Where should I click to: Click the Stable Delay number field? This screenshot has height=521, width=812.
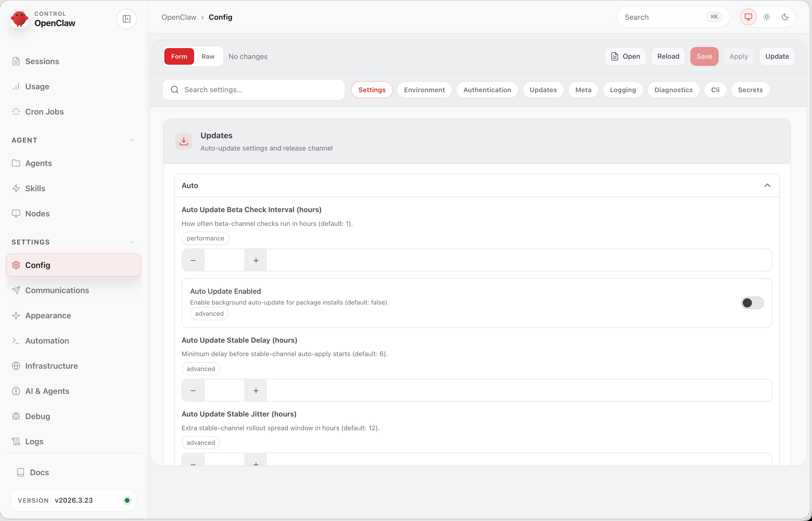pyautogui.click(x=224, y=390)
